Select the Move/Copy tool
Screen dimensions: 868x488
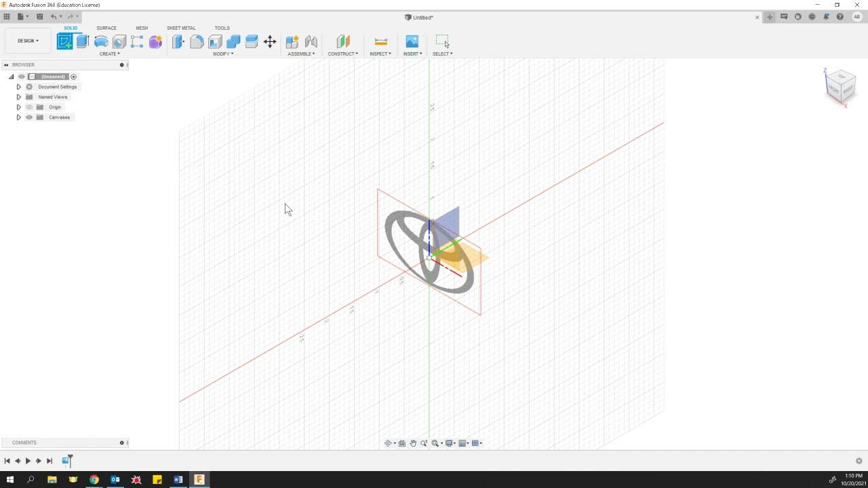270,41
